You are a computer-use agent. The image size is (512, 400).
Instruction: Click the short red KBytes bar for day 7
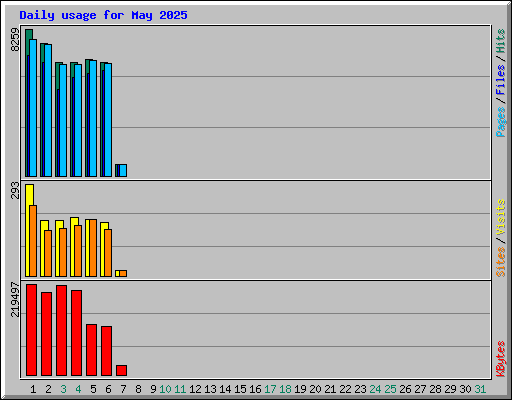click(121, 371)
